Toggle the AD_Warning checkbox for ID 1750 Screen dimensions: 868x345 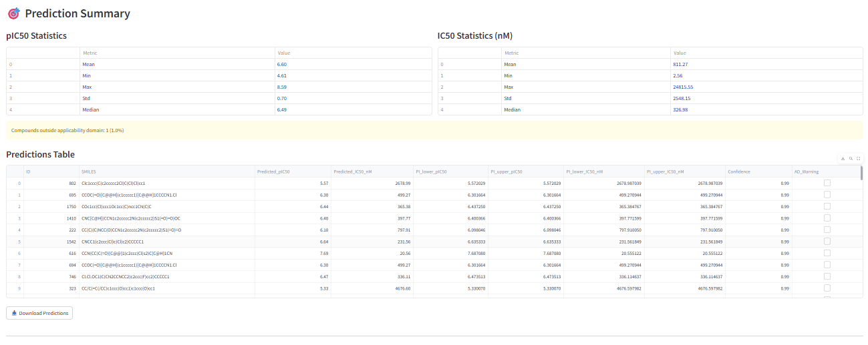(827, 206)
